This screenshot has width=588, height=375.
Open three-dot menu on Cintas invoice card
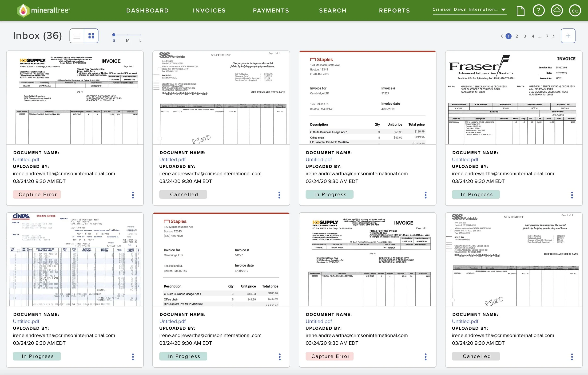pos(133,357)
